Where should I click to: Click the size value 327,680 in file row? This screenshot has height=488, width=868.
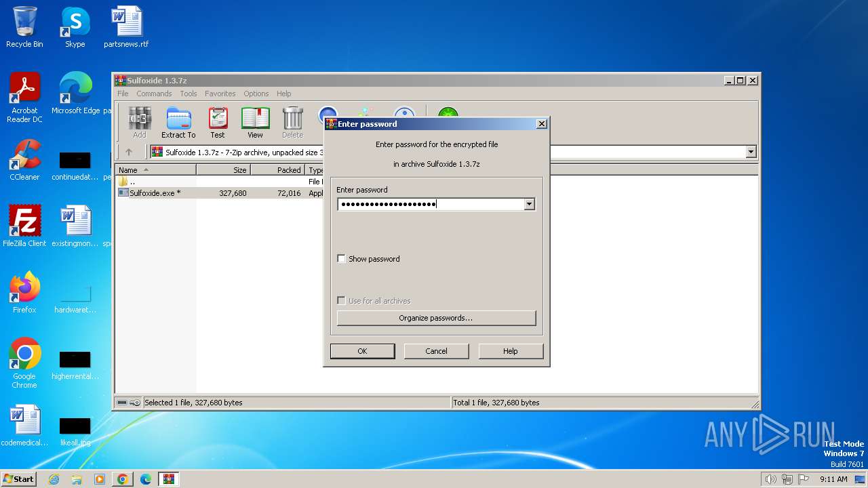click(x=233, y=193)
